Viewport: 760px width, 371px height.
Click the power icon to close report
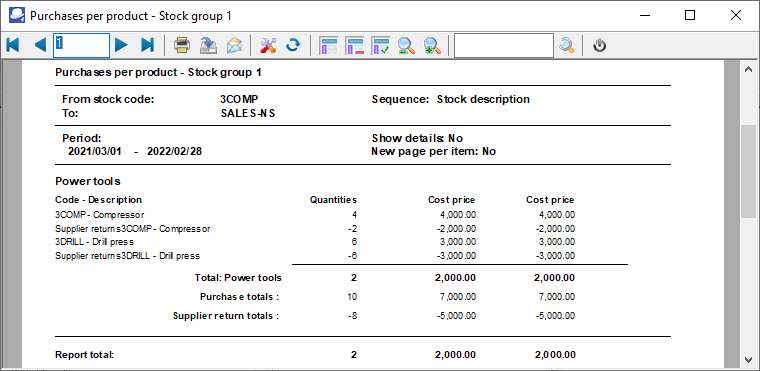600,46
